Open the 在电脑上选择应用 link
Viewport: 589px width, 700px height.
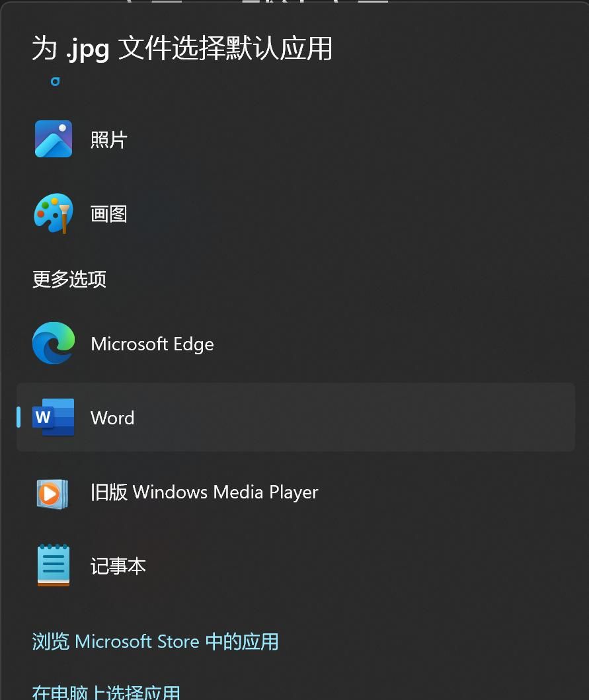(x=106, y=692)
